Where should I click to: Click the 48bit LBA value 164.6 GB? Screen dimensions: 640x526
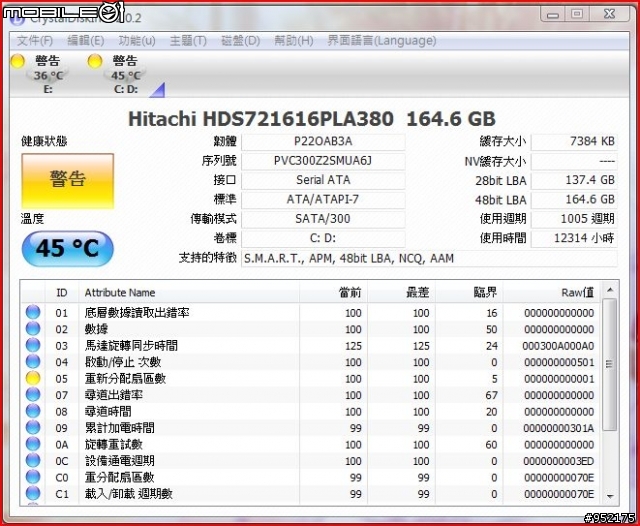point(574,200)
